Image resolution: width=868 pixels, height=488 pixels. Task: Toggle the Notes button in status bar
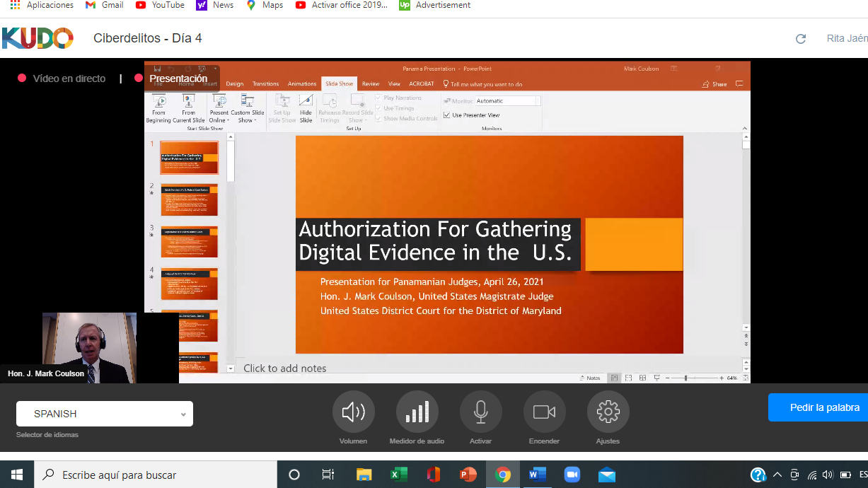click(591, 378)
